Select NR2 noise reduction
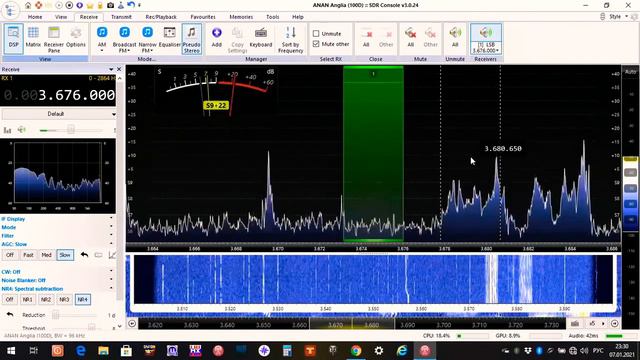 [46, 299]
